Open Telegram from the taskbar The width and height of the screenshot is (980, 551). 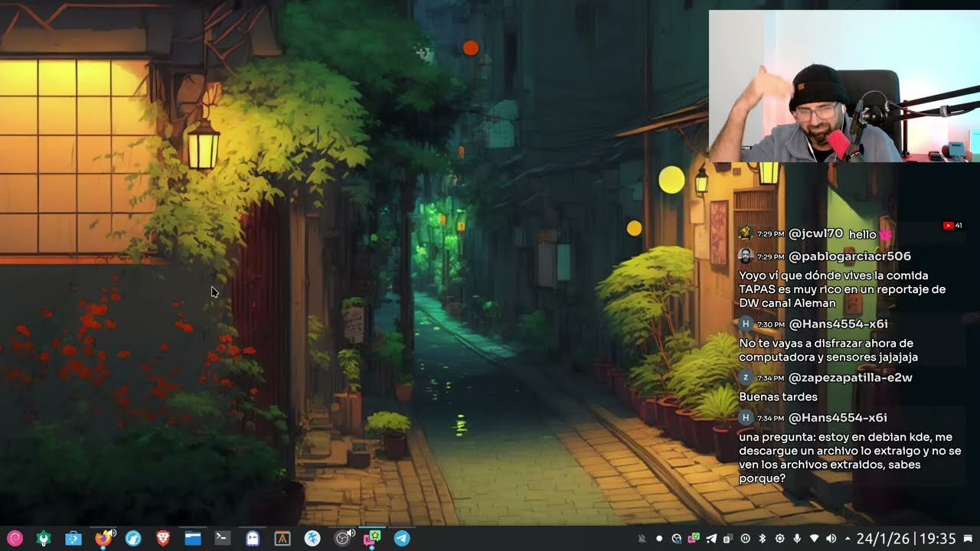[402, 539]
